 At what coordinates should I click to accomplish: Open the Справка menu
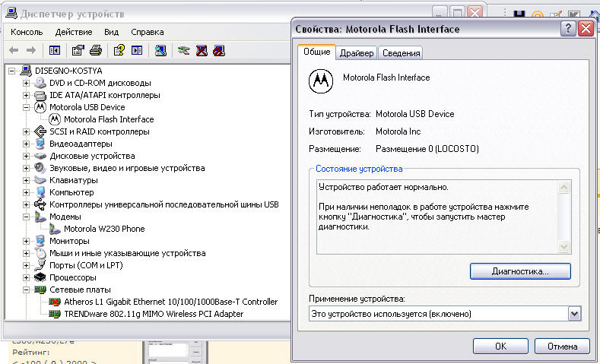pyautogui.click(x=148, y=32)
